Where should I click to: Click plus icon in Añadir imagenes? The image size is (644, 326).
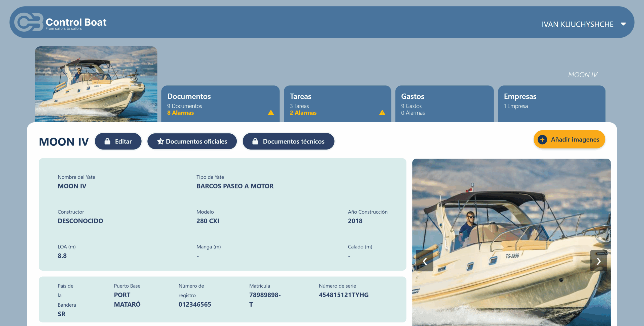pyautogui.click(x=542, y=140)
